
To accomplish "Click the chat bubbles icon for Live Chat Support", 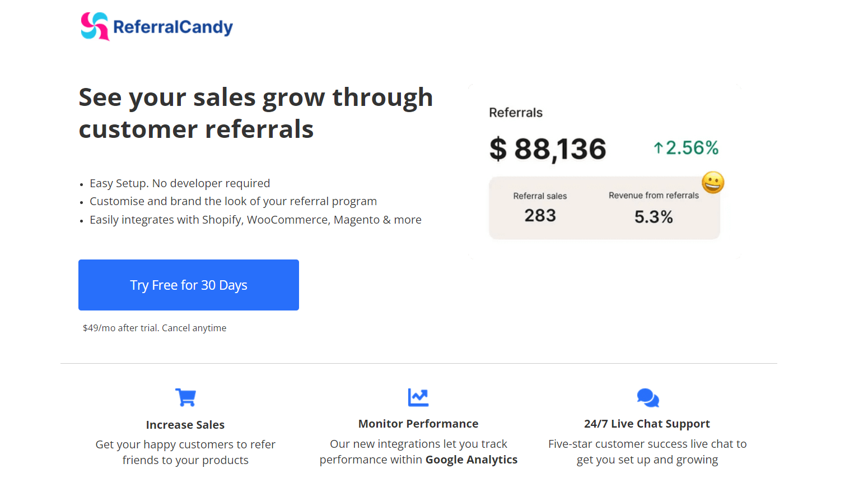I will pyautogui.click(x=648, y=397).
